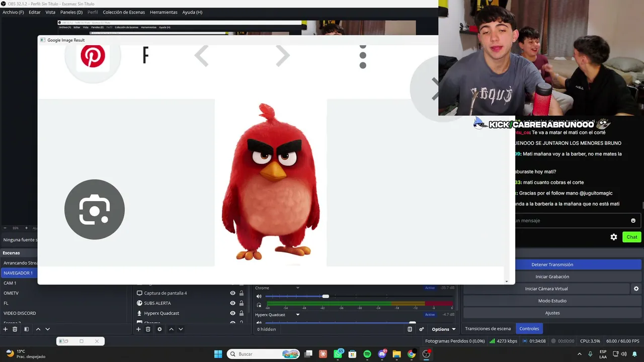Open chat settings gear icon
Screen dimensions: 644x362
pos(614,237)
